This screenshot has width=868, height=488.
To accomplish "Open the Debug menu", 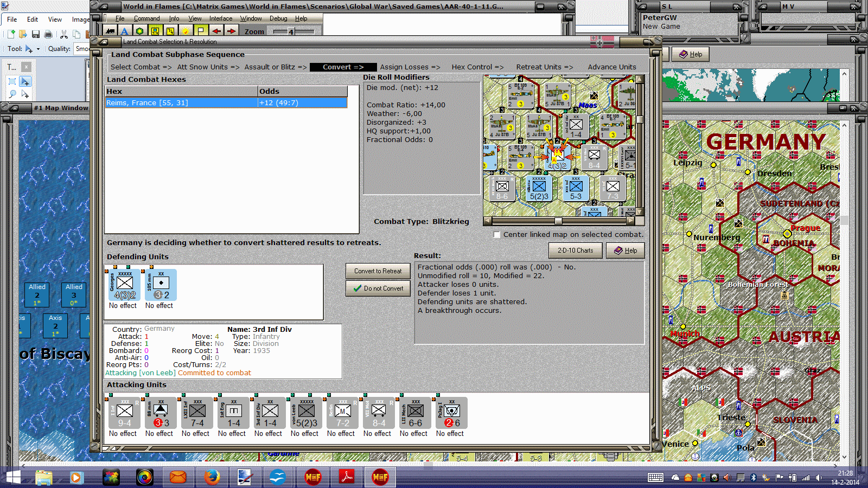I will coord(278,18).
